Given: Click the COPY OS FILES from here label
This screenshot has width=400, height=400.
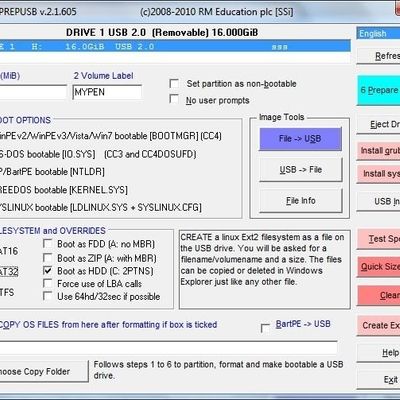Looking at the screenshot, I should (108, 324).
